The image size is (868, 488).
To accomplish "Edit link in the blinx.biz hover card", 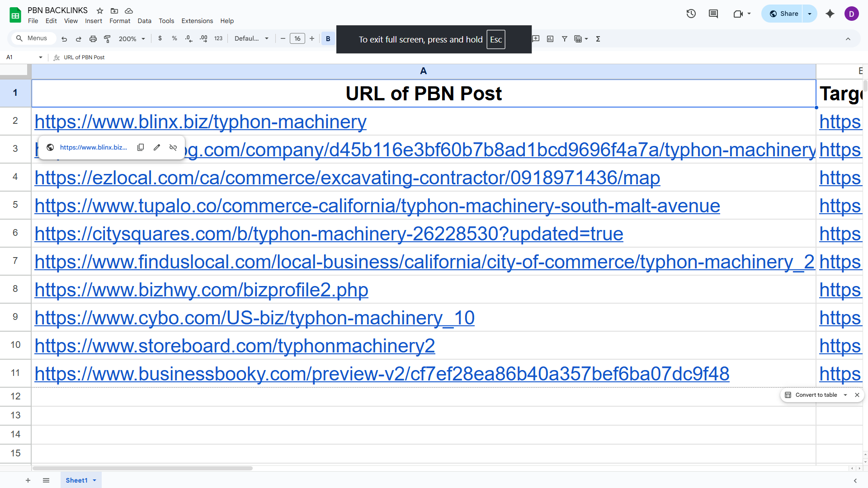I will point(157,147).
